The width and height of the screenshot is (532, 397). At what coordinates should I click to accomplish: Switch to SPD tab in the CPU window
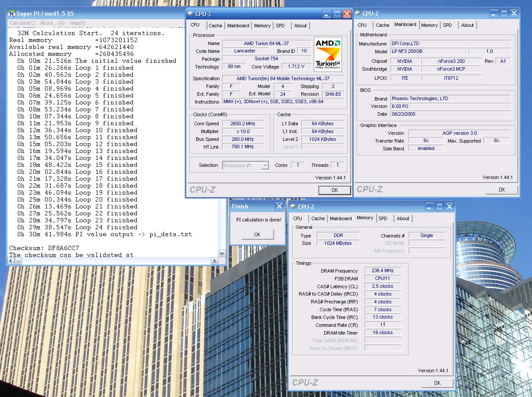point(281,26)
